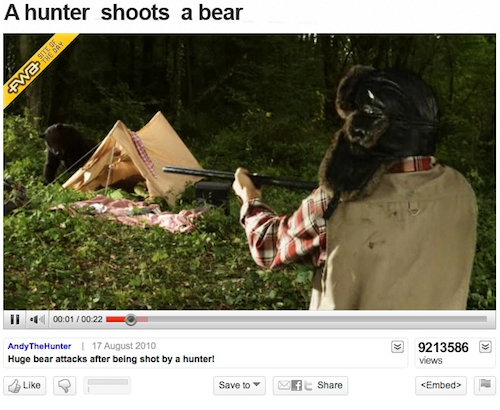Share via the email envelope icon
This screenshot has height=410, width=500.
tap(284, 385)
